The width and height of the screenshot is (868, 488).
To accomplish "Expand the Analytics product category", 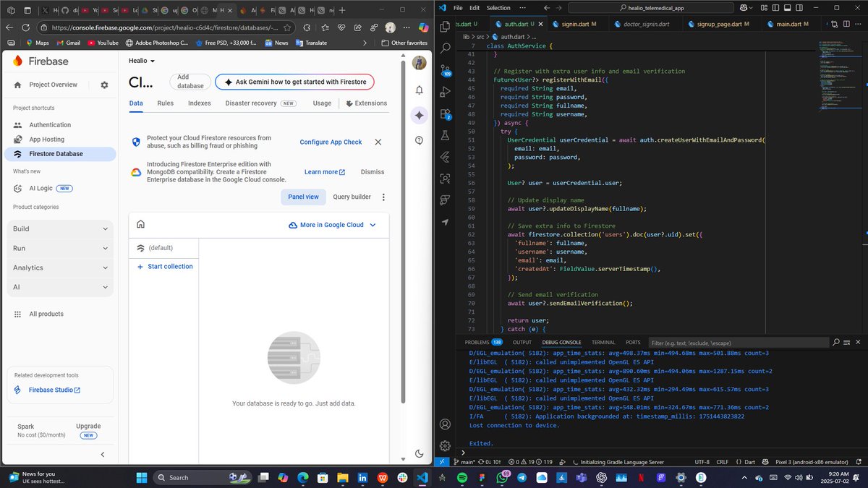I will 61,267.
